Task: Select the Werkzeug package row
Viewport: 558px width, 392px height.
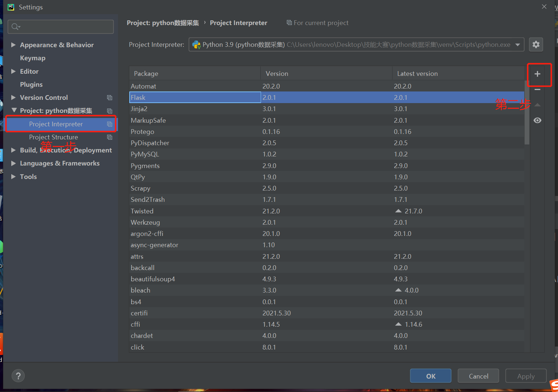Action: coord(327,222)
